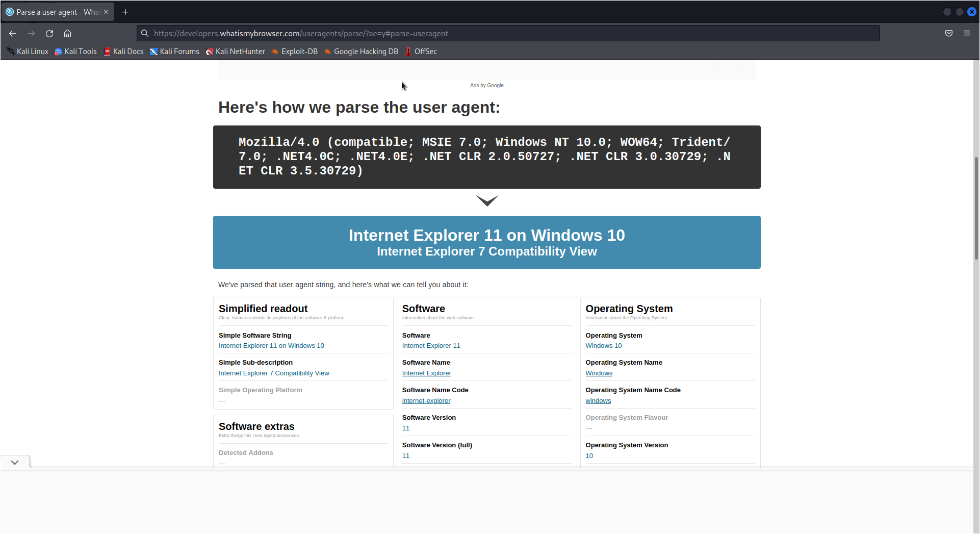The width and height of the screenshot is (980, 534).
Task: Click the Simple Software String value
Action: (271, 346)
